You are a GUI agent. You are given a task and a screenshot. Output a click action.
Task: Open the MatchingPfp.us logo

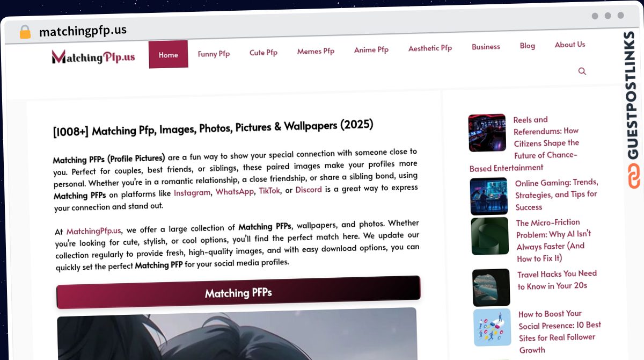93,56
